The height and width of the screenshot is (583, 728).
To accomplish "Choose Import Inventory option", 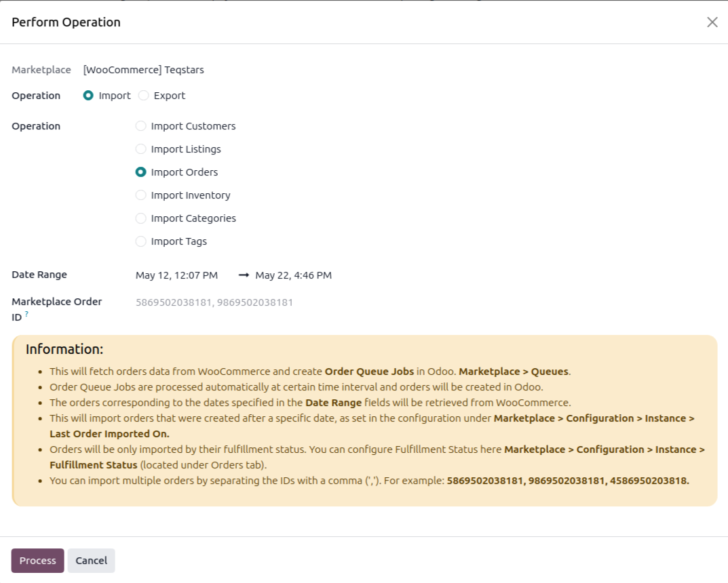I will click(140, 195).
